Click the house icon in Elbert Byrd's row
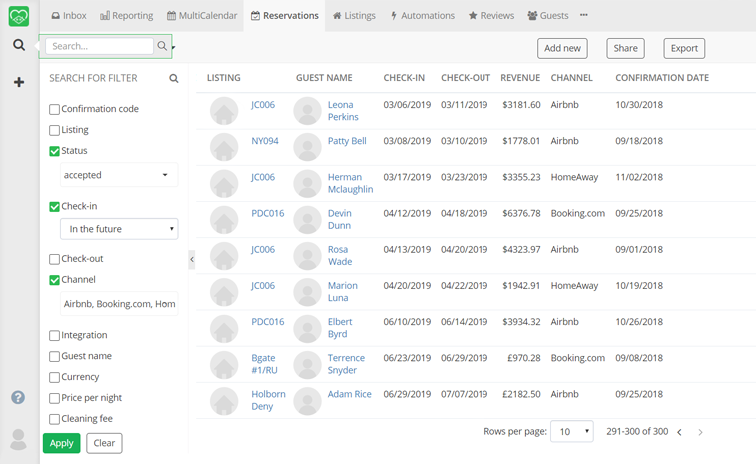756x464 pixels. click(x=224, y=328)
